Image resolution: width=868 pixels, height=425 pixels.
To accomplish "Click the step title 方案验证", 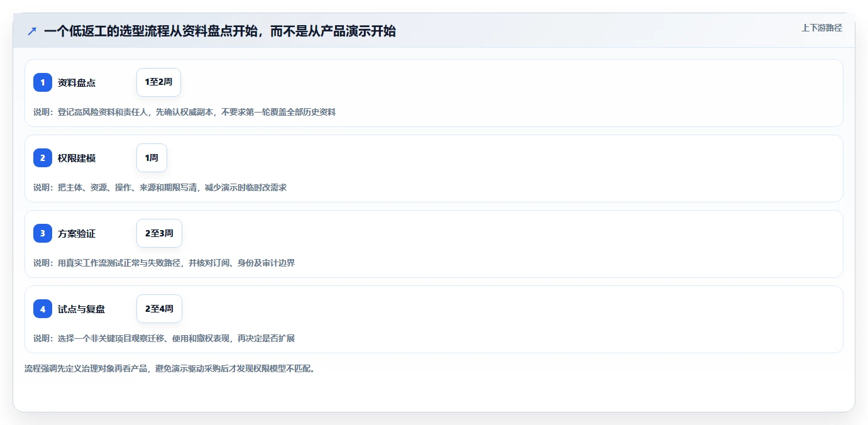I will 77,233.
